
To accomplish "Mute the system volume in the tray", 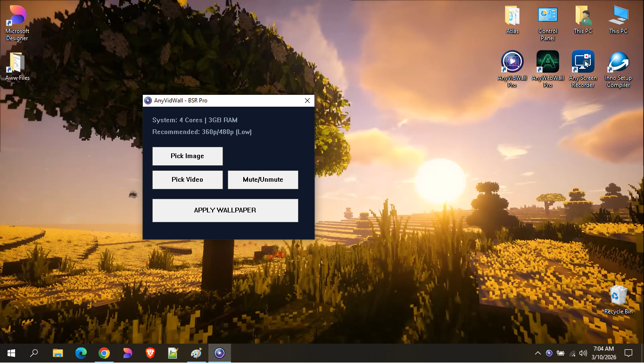I will tap(582, 353).
